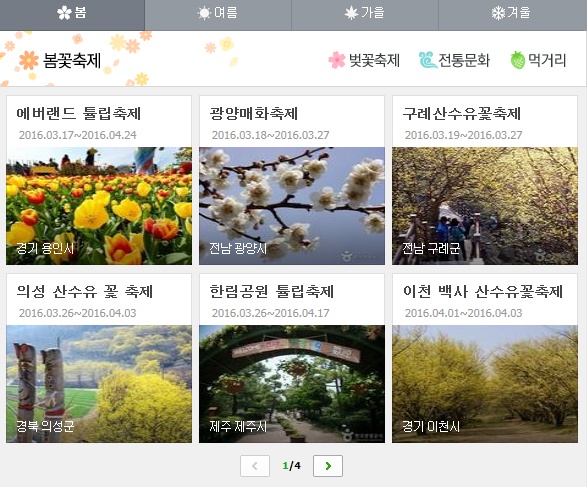587x487 pixels.
Task: Click the flower icon in 봄 tab
Action: (64, 13)
